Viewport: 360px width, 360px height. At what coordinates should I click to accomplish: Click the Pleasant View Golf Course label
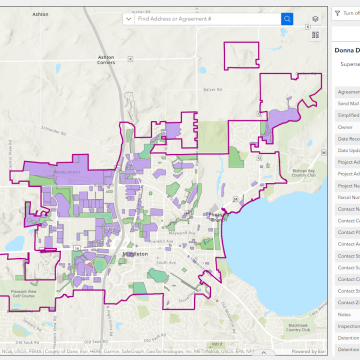pyautogui.click(x=23, y=294)
